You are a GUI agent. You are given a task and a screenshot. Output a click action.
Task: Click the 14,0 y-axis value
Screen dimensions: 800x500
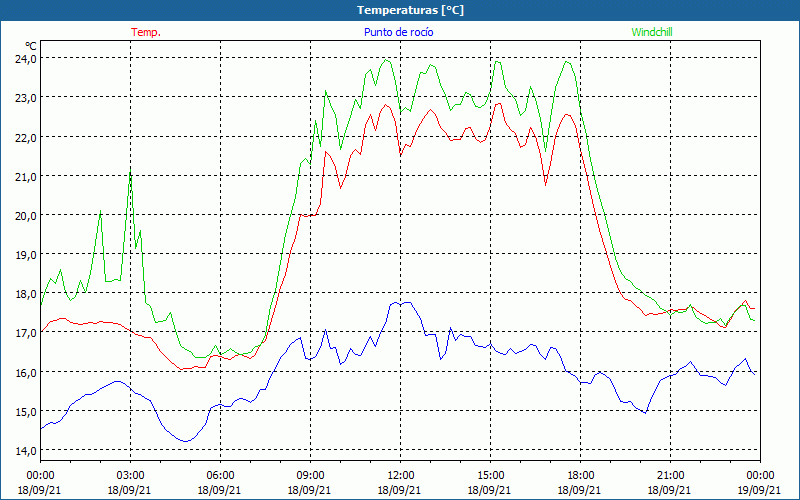click(x=26, y=450)
